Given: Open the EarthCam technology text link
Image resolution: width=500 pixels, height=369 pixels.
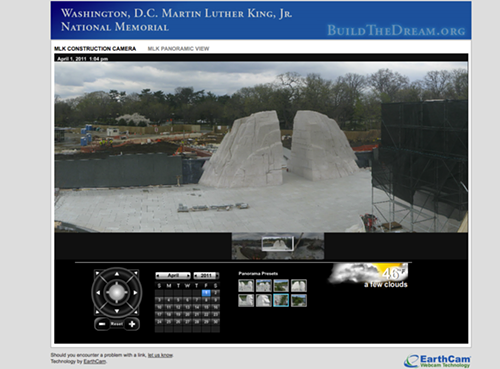Looking at the screenshot, I should (x=95, y=361).
